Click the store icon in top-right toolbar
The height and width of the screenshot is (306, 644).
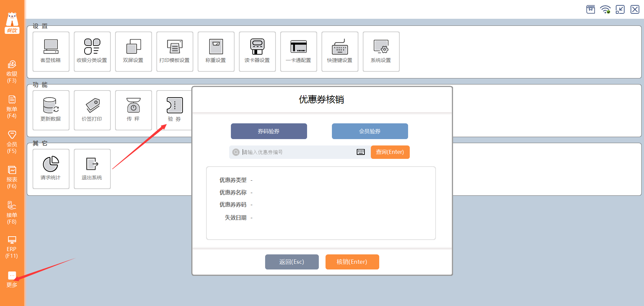coord(591,9)
